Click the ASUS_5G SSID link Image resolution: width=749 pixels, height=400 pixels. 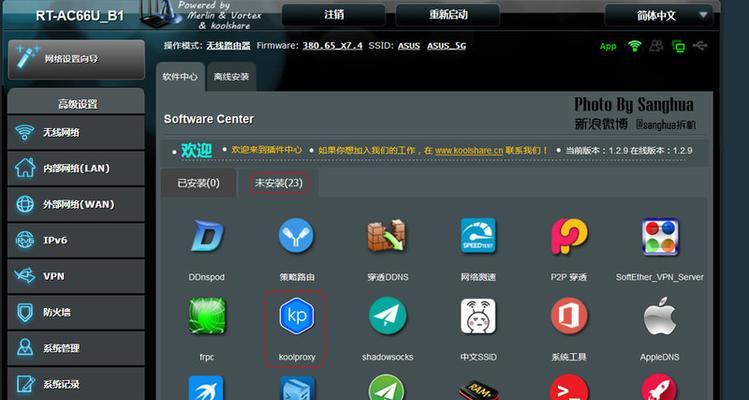(x=446, y=46)
